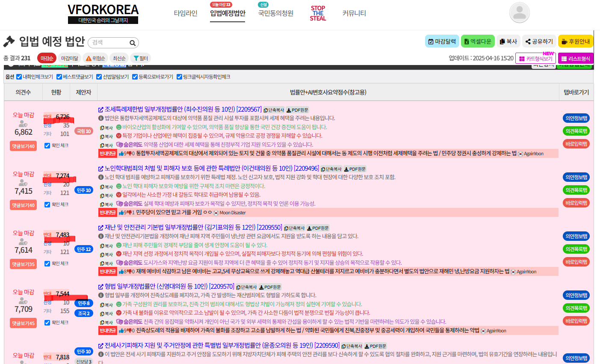Viewport: 600px width, 364px height.
Task: Copy the 가족 구성원의 권리를 보호 line
Action: (106, 305)
